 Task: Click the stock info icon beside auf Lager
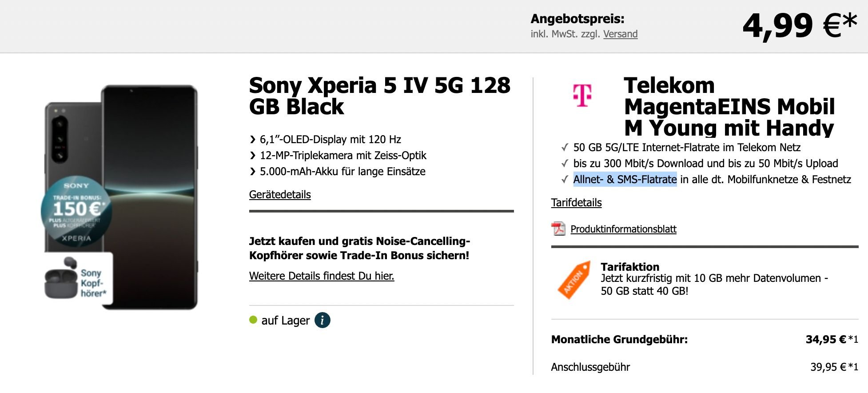[x=323, y=320]
